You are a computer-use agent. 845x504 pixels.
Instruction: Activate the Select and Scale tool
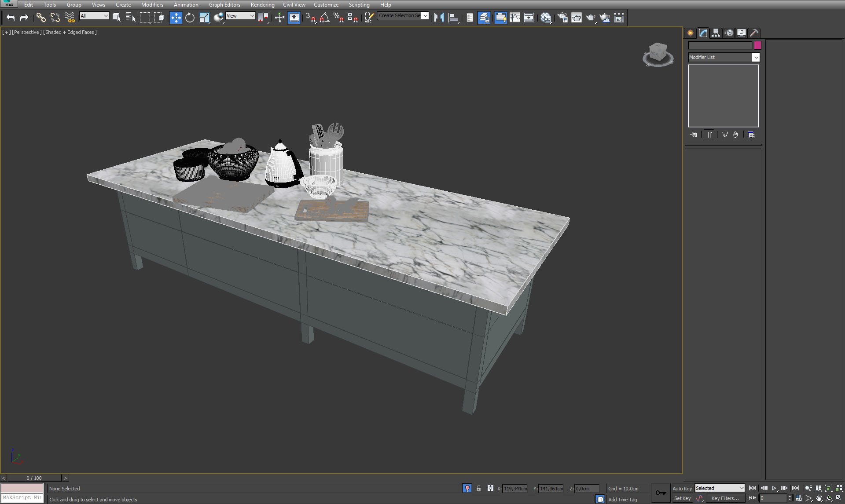[204, 18]
